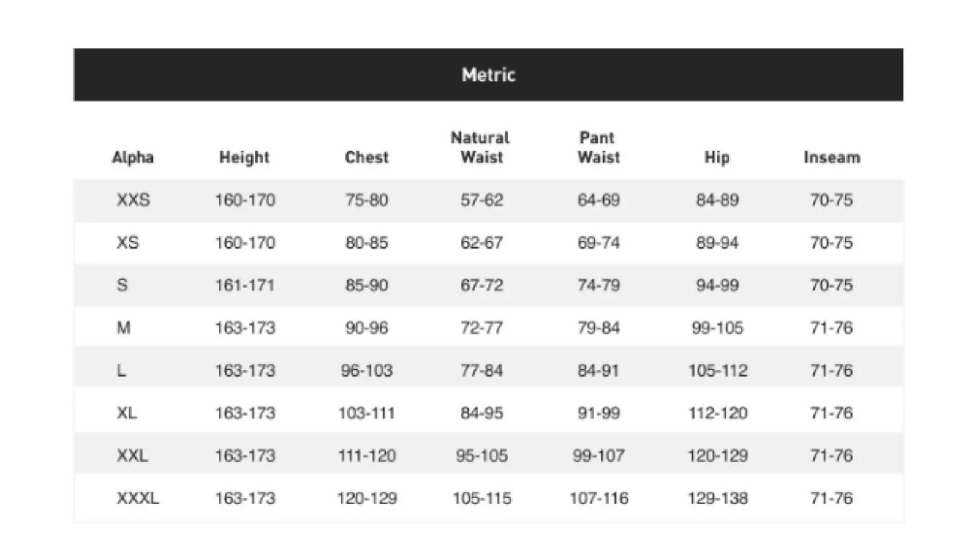The image size is (980, 551).
Task: Click the XXXL pant waist value 107-116
Action: pyautogui.click(x=599, y=498)
